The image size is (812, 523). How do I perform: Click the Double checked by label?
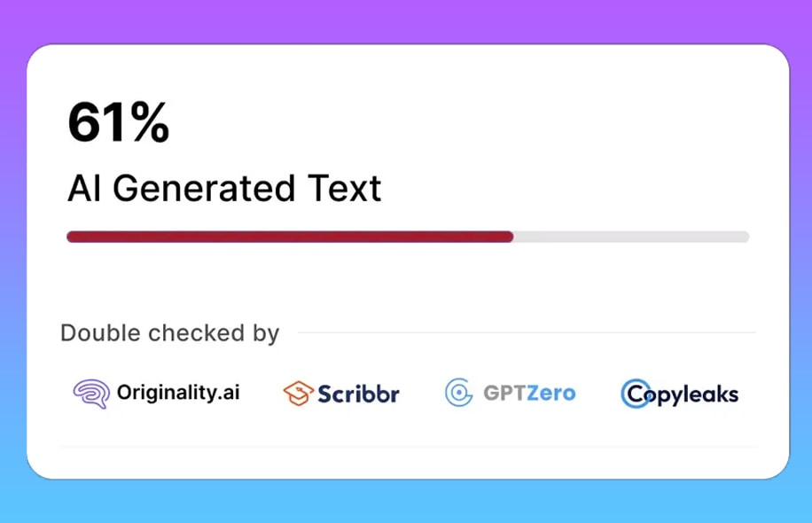(170, 333)
